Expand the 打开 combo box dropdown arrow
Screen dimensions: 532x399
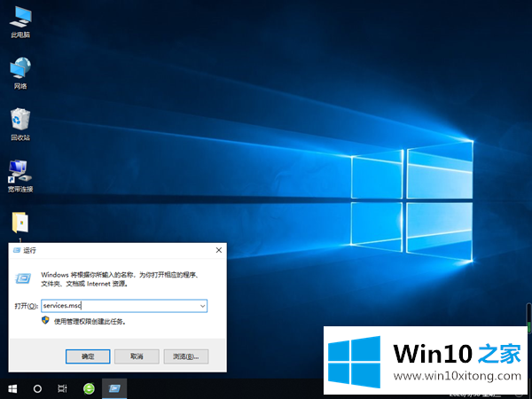(202, 306)
